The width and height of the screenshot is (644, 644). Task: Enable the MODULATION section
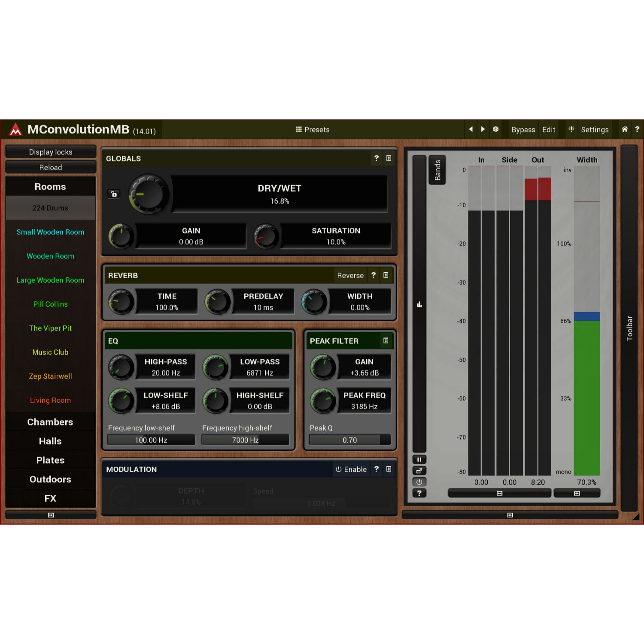tap(351, 469)
